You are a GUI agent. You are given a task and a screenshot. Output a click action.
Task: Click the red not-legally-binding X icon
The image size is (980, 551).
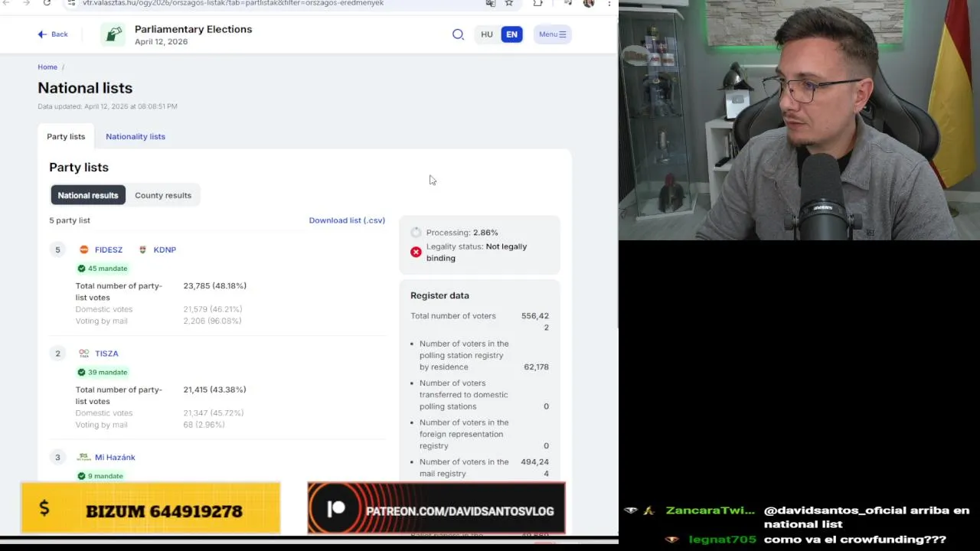pos(416,252)
